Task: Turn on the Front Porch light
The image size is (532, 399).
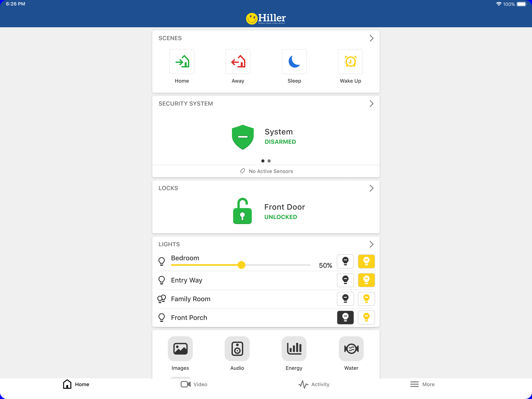Action: coord(366,318)
